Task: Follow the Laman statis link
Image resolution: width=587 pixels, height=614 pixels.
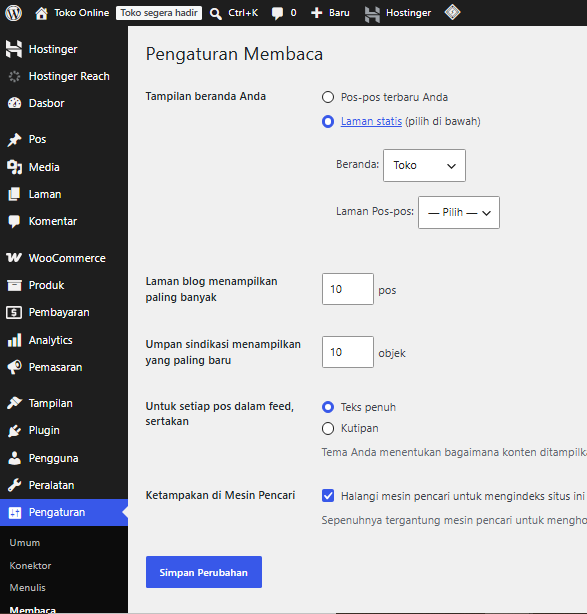Action: click(x=371, y=121)
